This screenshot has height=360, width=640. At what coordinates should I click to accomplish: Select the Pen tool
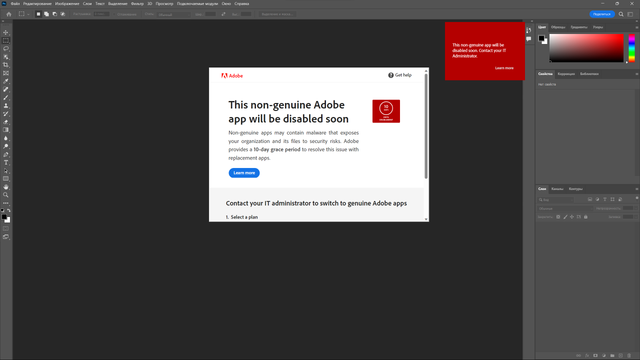[6, 155]
